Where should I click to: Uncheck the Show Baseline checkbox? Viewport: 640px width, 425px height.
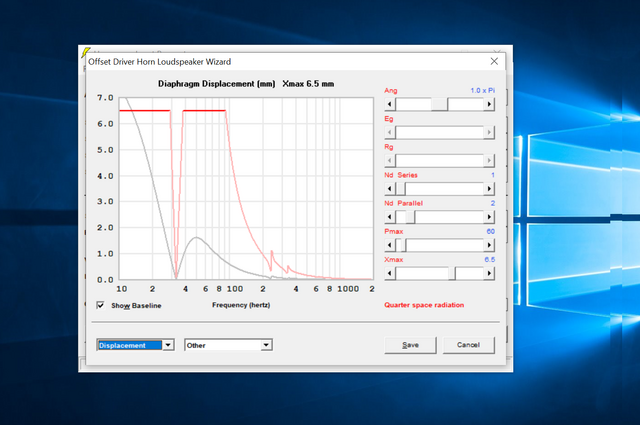click(x=100, y=305)
